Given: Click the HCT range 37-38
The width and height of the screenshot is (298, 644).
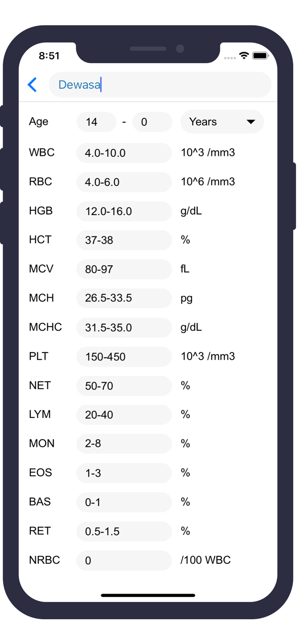Looking at the screenshot, I should (124, 240).
